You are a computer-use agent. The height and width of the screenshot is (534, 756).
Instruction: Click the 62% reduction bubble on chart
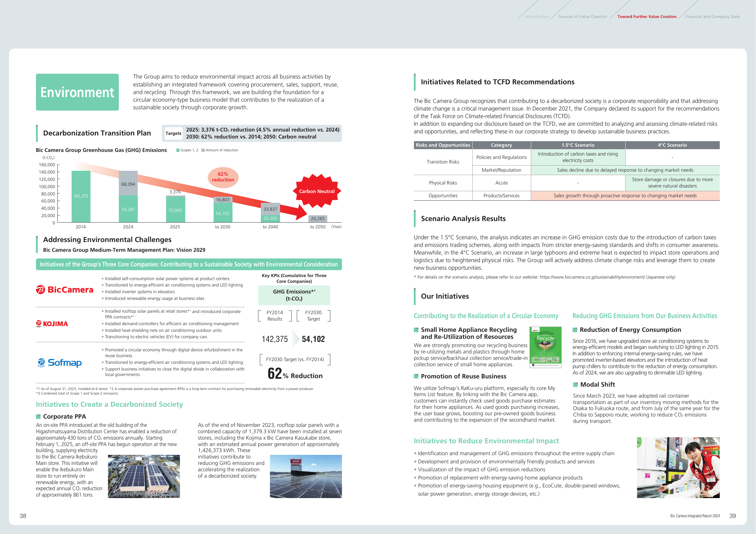pos(223,177)
